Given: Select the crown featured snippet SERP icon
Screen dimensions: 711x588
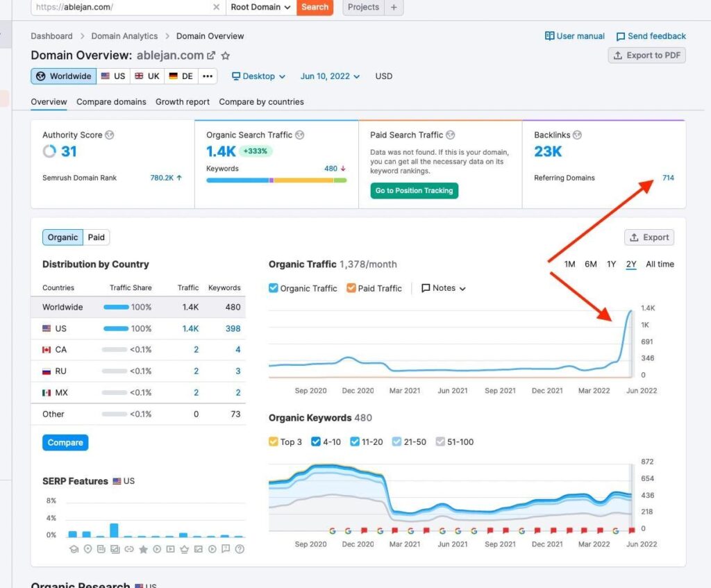Looking at the screenshot, I should [x=184, y=549].
